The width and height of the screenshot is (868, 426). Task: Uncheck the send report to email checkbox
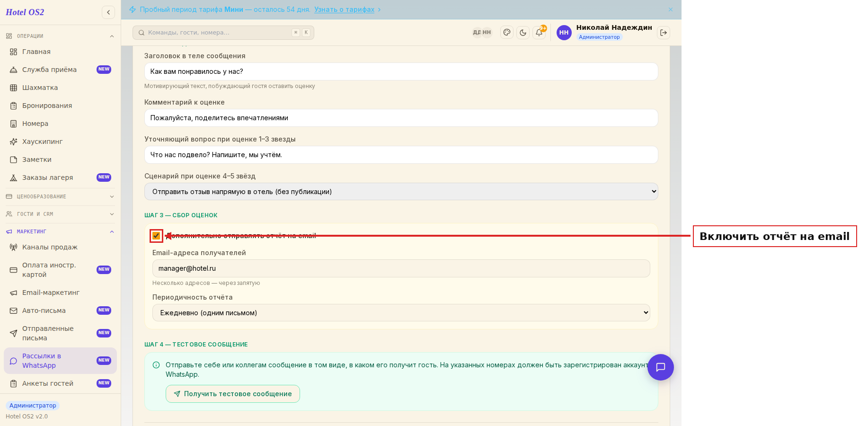tap(156, 236)
